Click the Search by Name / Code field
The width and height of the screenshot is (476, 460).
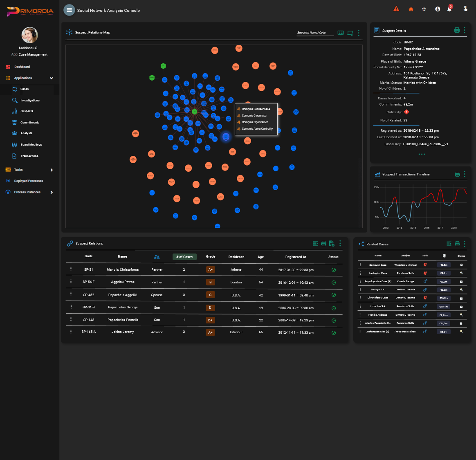[x=315, y=33]
